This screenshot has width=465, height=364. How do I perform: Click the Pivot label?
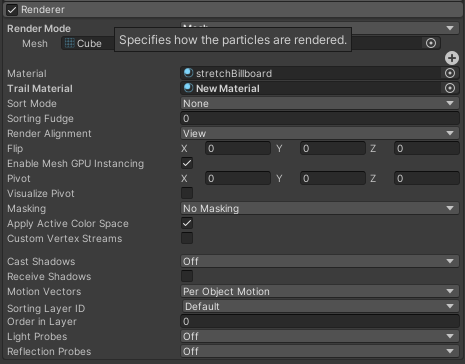(x=19, y=178)
